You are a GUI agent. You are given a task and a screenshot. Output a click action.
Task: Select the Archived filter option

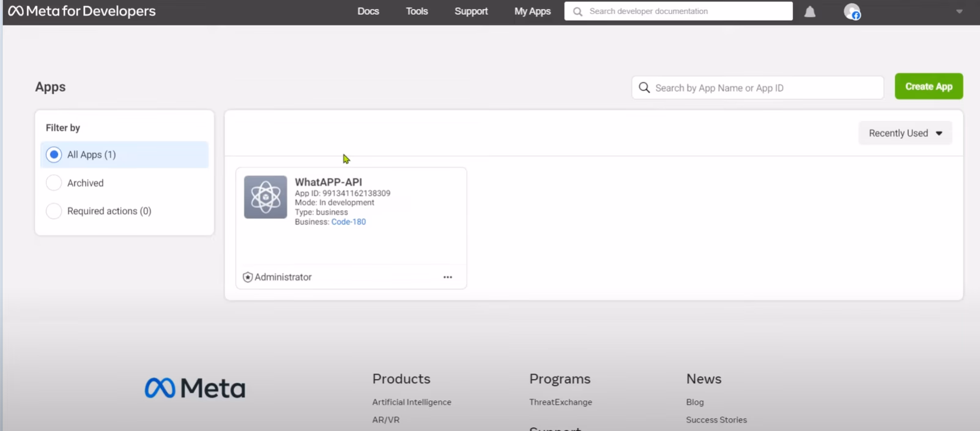pyautogui.click(x=54, y=183)
